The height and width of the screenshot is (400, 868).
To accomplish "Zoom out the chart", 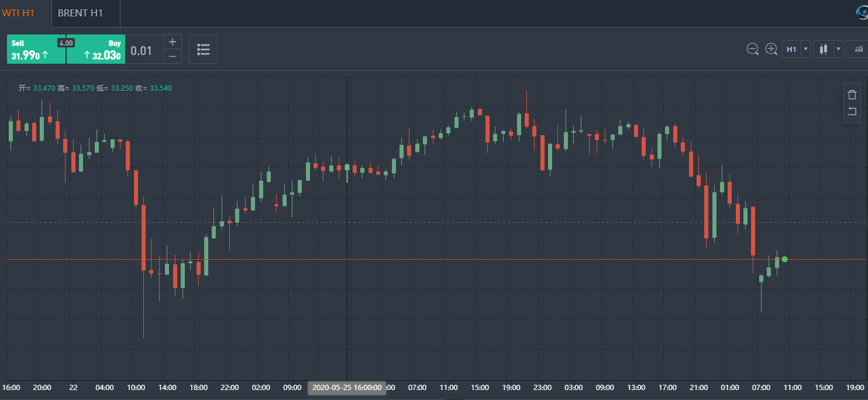I will pyautogui.click(x=753, y=49).
